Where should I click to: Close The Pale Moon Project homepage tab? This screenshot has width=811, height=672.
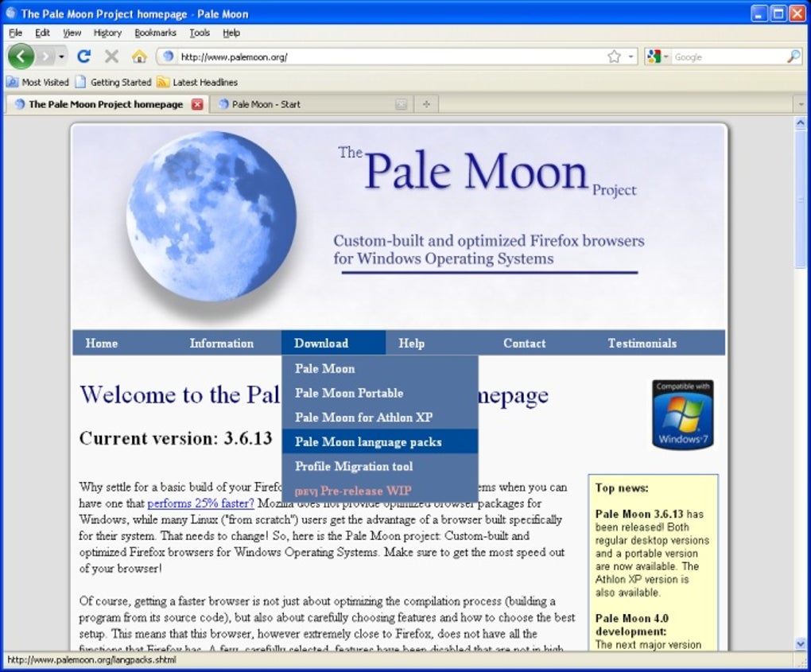(x=197, y=104)
